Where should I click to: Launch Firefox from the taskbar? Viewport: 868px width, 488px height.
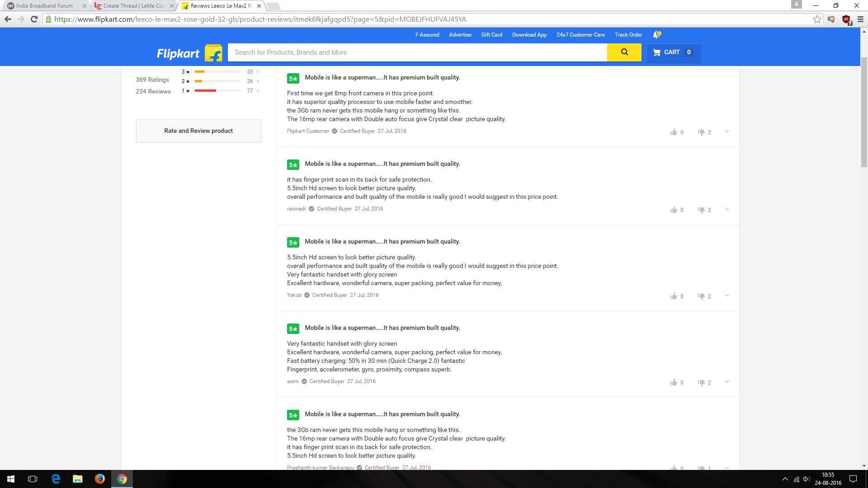[100, 479]
